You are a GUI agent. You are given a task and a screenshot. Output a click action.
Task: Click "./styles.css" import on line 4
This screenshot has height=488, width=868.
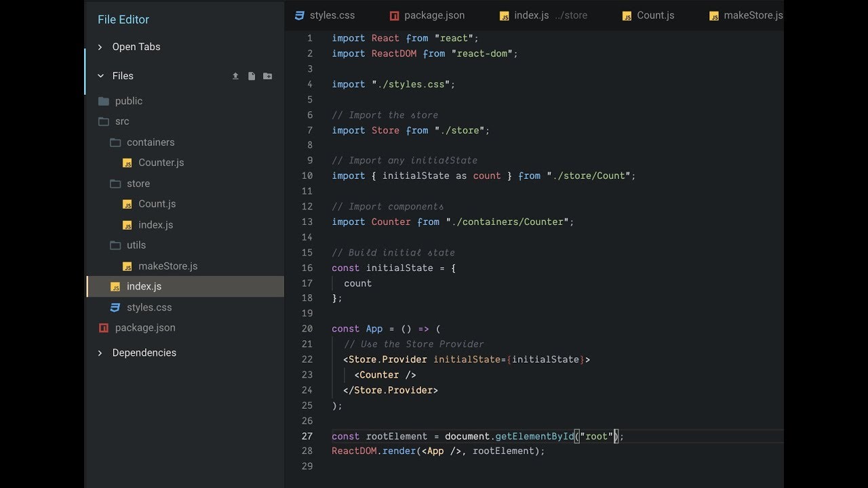point(411,84)
